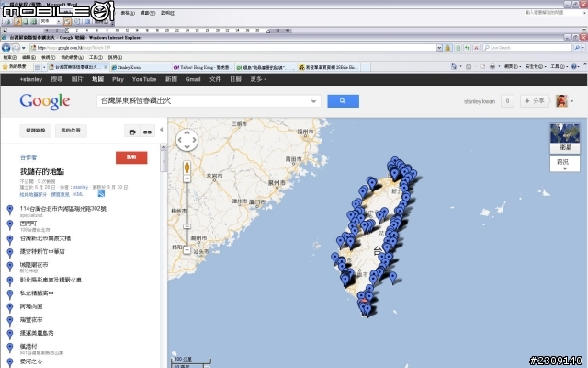Open the 我的最愛 favorites menu in IE menubar
The height and width of the screenshot is (368, 588).
point(72,57)
